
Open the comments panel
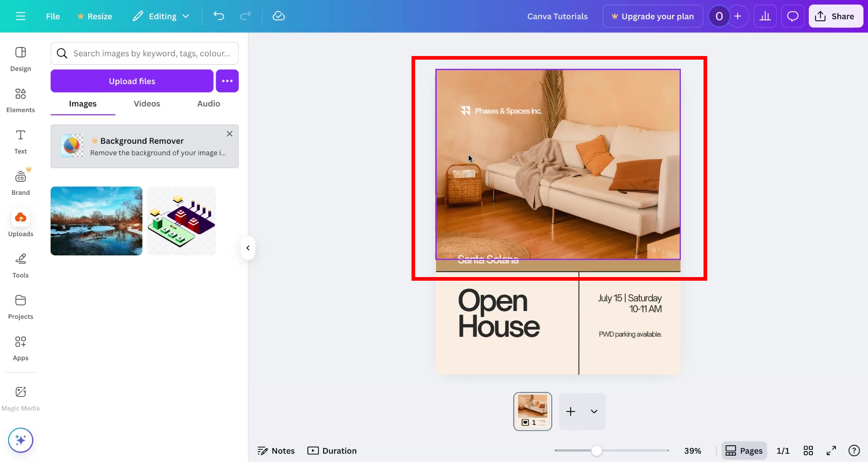coord(793,16)
